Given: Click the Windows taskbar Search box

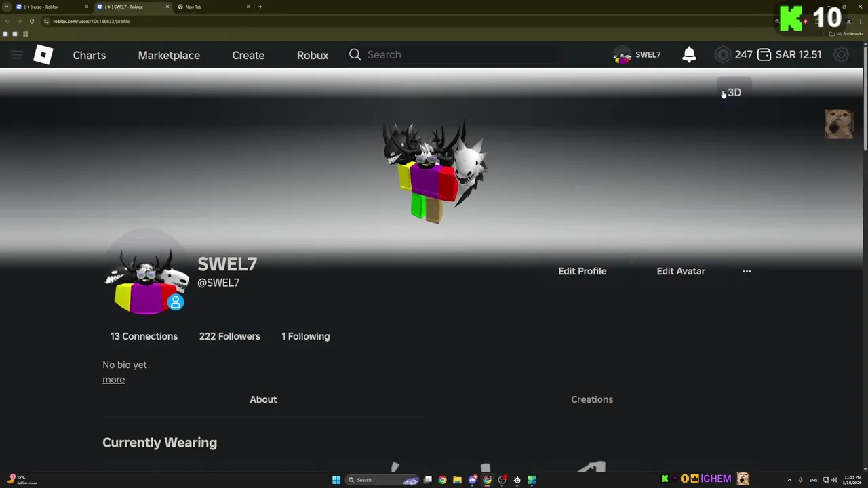Looking at the screenshot, I should tap(383, 480).
